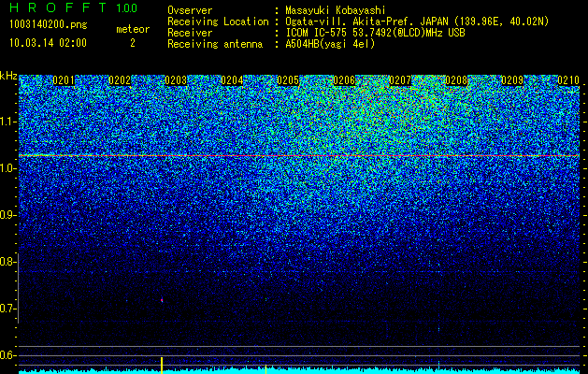Image resolution: width=588 pixels, height=374 pixels.
Task: Click the ICOM IC-575 53.7492 MHz USB text
Action: coord(375,33)
